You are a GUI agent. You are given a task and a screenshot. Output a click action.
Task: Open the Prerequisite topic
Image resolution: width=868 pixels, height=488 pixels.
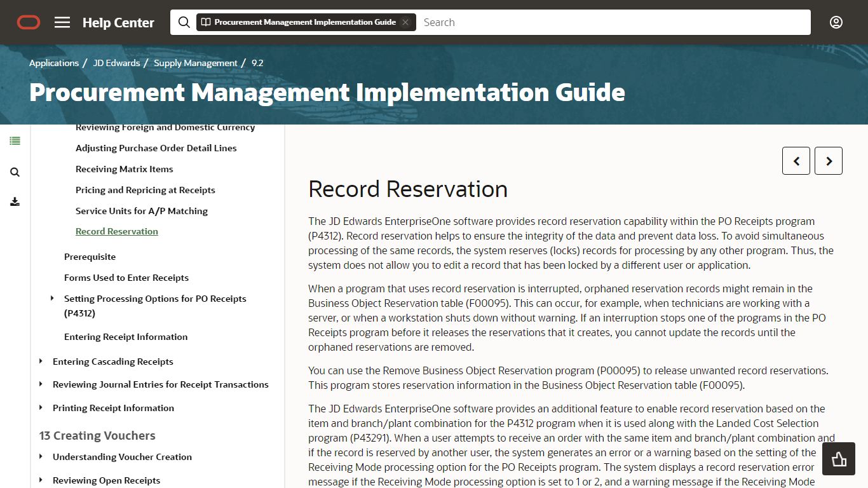click(x=90, y=257)
